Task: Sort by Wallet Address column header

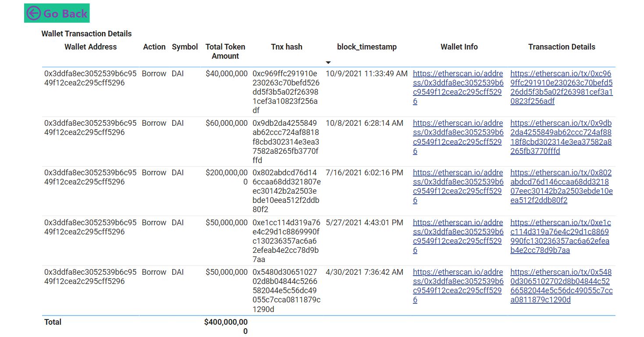Action: (91, 47)
